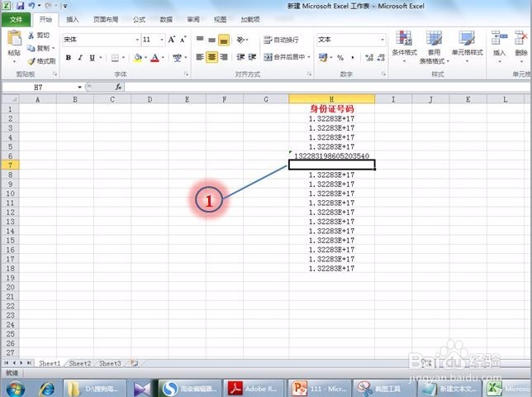The height and width of the screenshot is (397, 532).
Task: Click the cell borders icon
Action: 115,58
